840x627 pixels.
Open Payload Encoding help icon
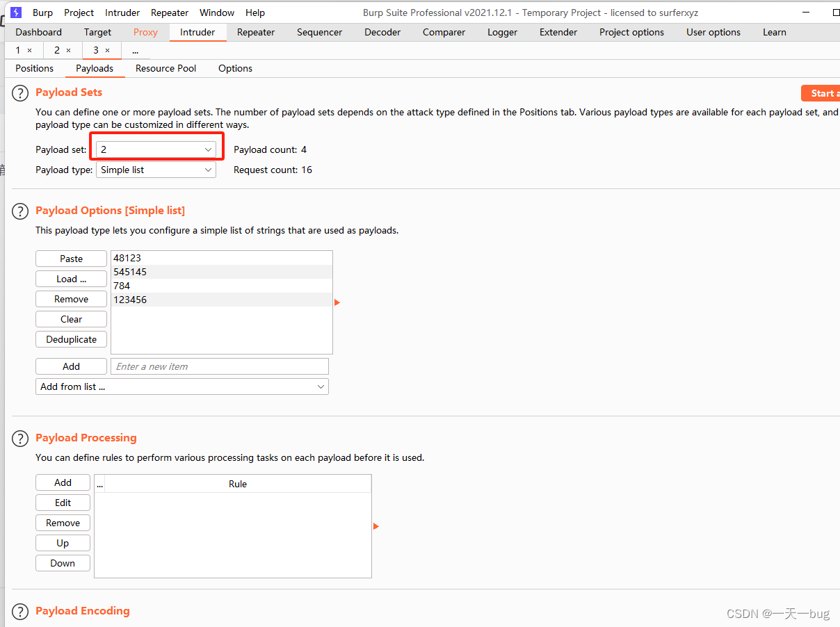pos(20,612)
